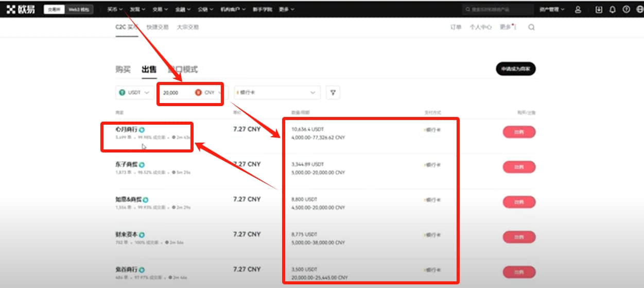This screenshot has width=644, height=288.
Task: Open the CNY currency dropdown arrow
Action: [x=219, y=93]
